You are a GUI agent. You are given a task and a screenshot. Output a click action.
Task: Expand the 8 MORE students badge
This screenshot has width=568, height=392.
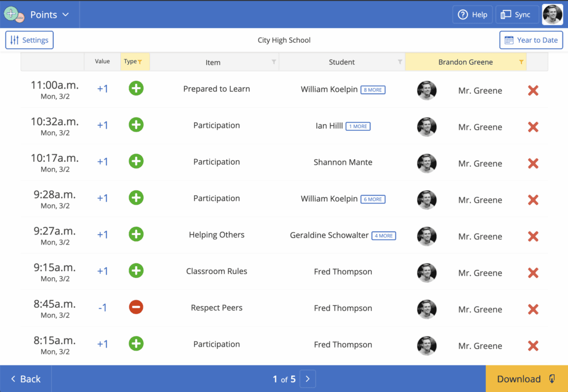coord(373,90)
